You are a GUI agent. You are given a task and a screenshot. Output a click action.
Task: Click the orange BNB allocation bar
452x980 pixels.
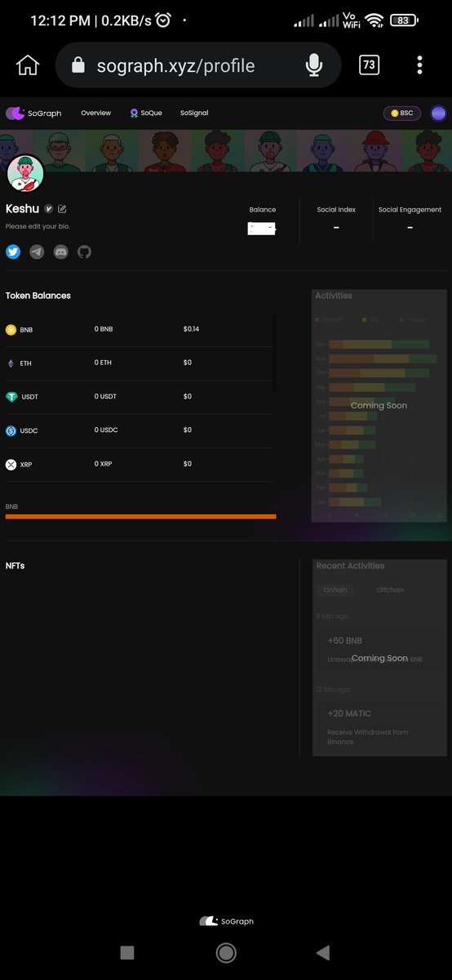[x=141, y=516]
